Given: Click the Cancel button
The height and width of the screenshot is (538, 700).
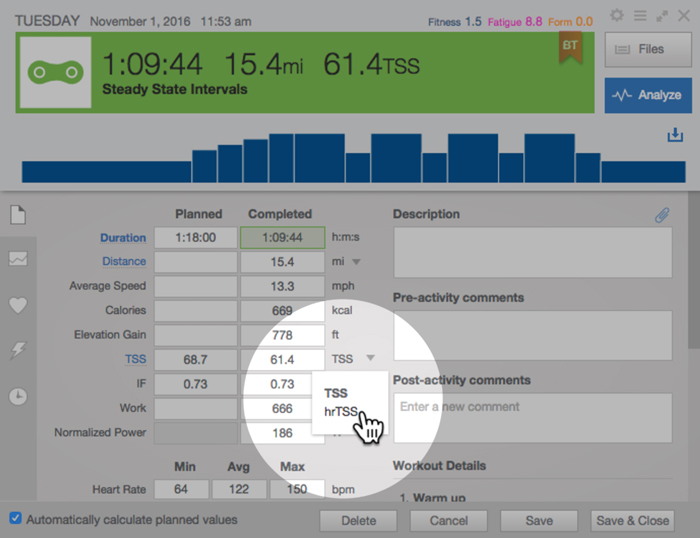Looking at the screenshot, I should coord(448,521).
